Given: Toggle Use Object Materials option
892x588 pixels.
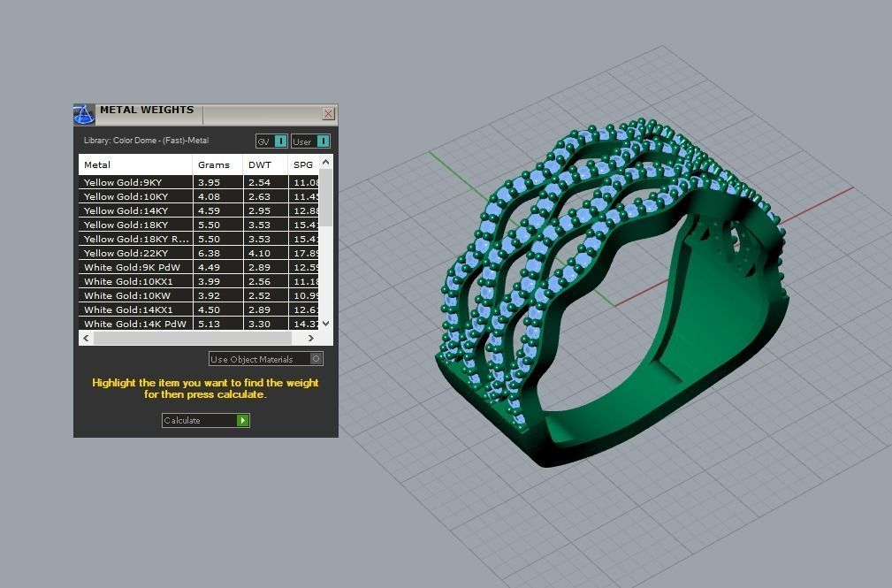Looking at the screenshot, I should pos(266,359).
